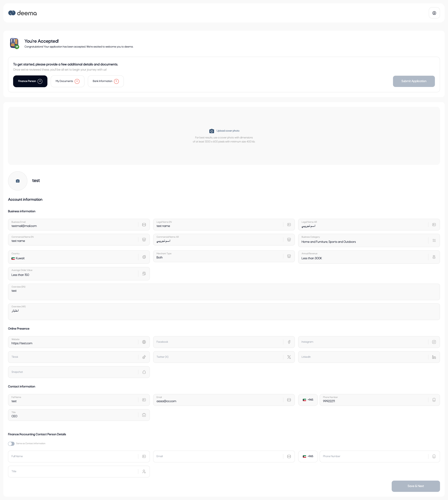The width and height of the screenshot is (448, 500).
Task: Click the LinkedIn icon in LinkedIn field
Action: pos(434,357)
